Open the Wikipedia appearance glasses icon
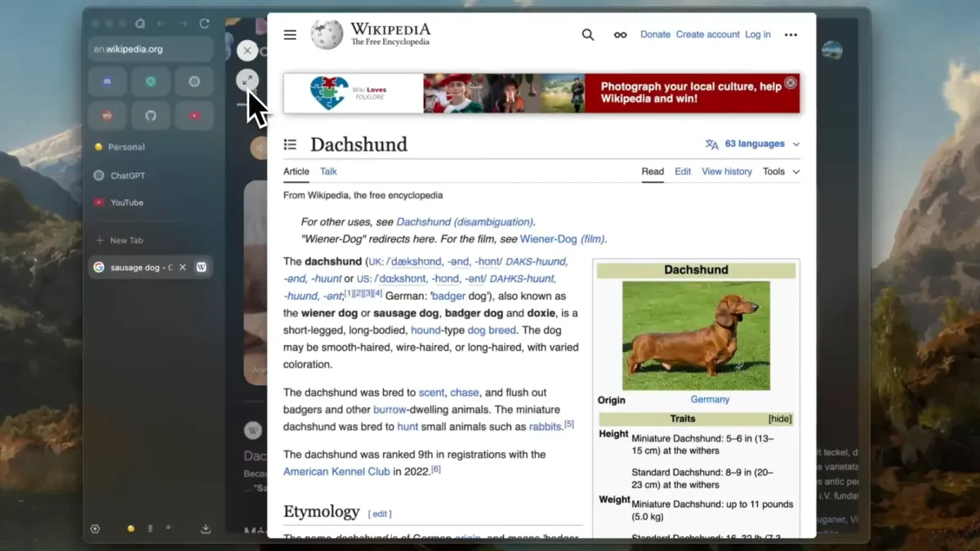Viewport: 980px width, 551px height. point(621,35)
